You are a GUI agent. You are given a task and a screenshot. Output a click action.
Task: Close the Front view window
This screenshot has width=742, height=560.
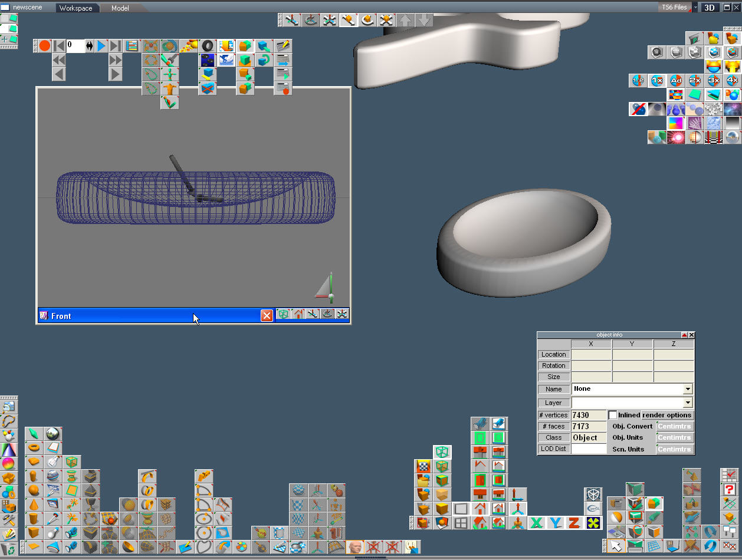[267, 316]
